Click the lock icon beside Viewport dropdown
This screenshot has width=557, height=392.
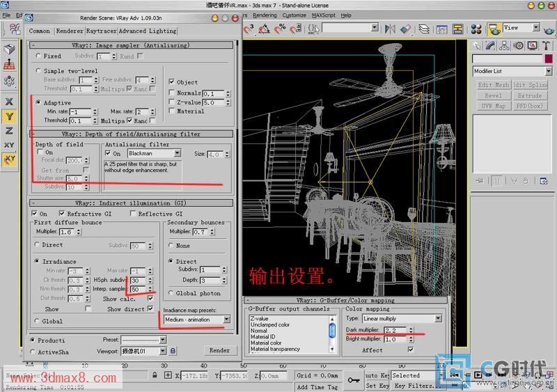click(173, 351)
